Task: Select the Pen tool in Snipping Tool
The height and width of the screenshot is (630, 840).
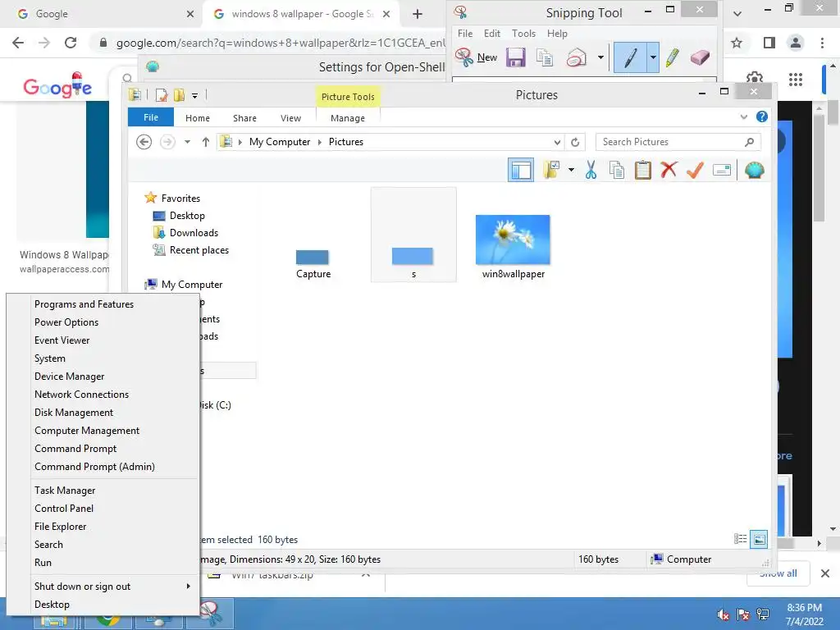Action: (x=631, y=57)
